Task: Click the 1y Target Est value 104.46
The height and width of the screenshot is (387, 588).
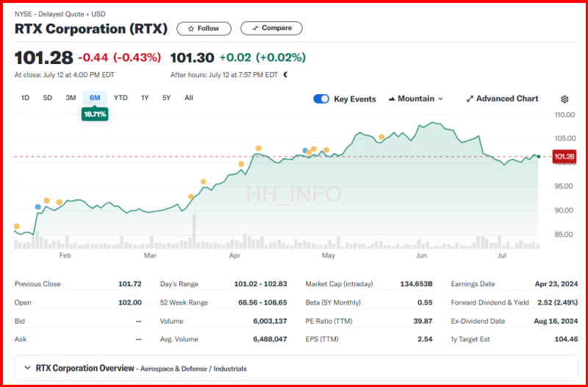Action: coord(566,339)
